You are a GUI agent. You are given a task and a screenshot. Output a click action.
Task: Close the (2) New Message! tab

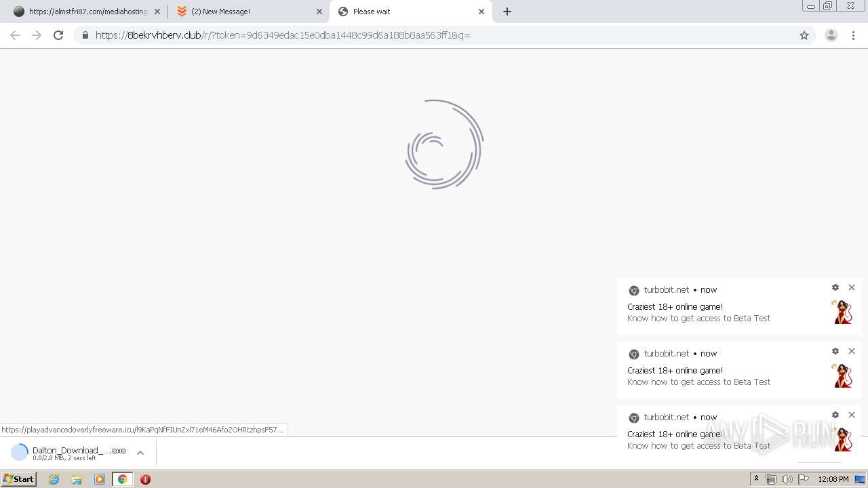[x=319, y=12]
